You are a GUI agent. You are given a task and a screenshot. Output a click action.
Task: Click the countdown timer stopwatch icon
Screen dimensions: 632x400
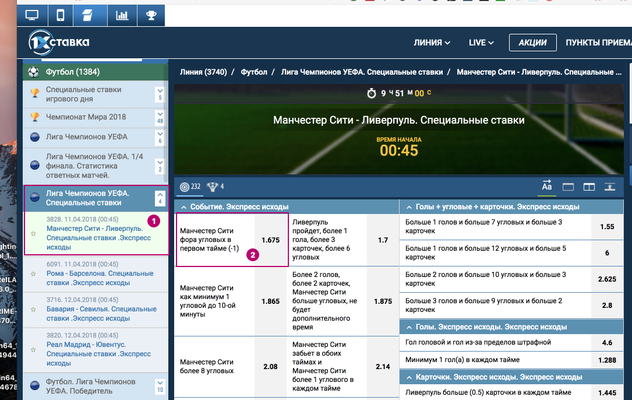pos(371,93)
